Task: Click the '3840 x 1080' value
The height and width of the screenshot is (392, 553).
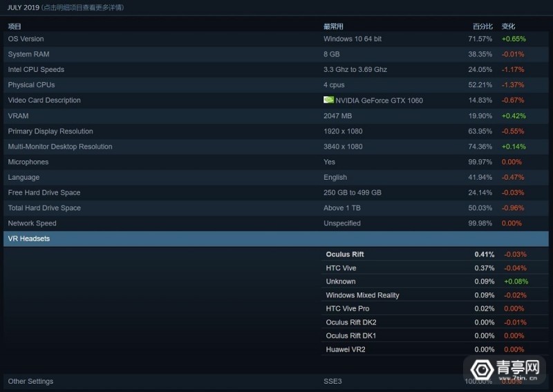Action: point(343,147)
